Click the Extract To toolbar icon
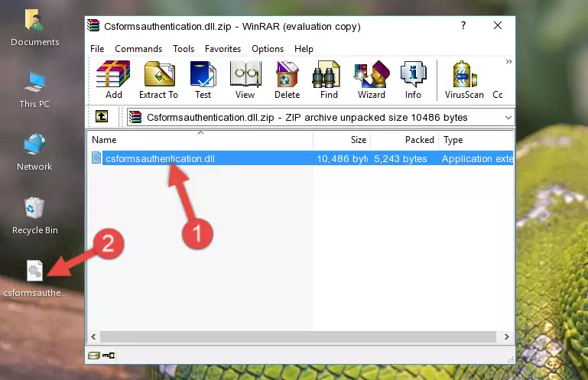The width and height of the screenshot is (588, 380). point(158,80)
